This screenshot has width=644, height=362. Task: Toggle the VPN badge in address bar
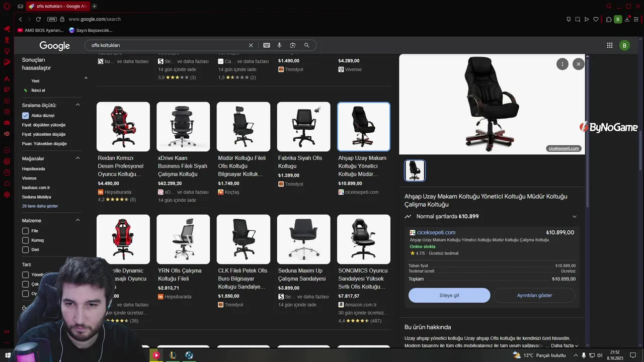(x=52, y=19)
